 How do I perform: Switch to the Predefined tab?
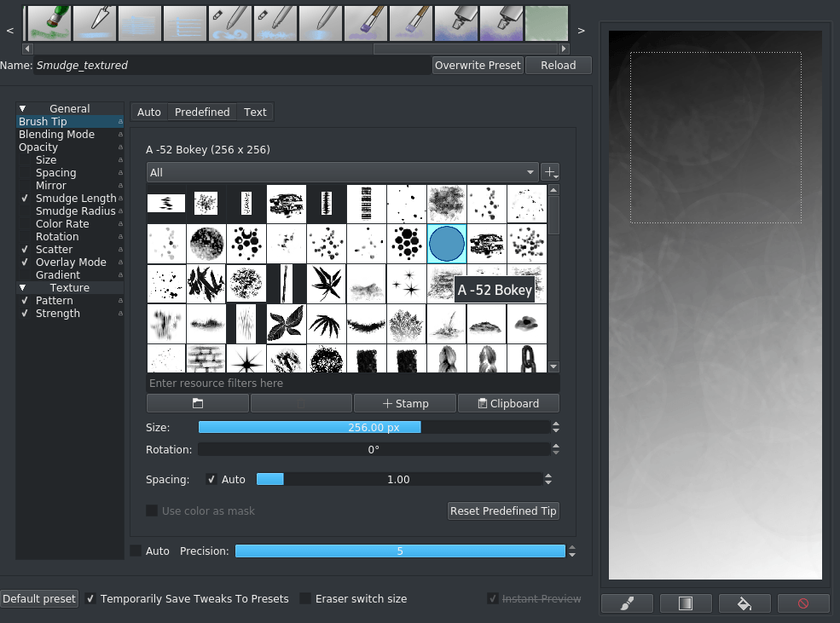pyautogui.click(x=202, y=112)
